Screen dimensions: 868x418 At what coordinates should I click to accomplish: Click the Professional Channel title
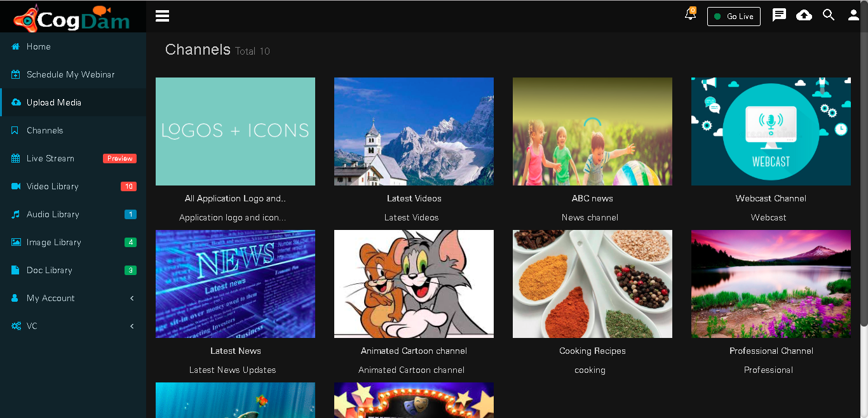click(x=771, y=351)
